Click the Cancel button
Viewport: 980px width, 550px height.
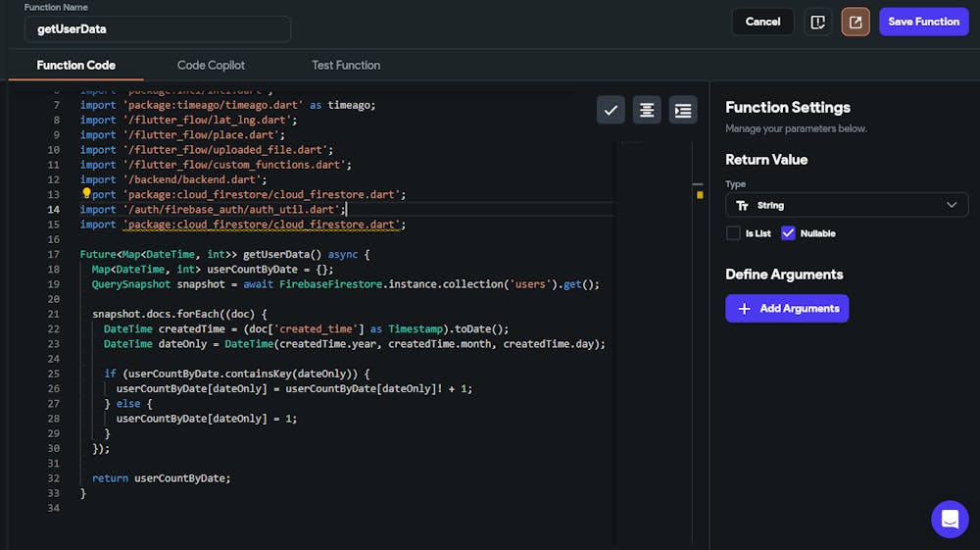coord(762,22)
